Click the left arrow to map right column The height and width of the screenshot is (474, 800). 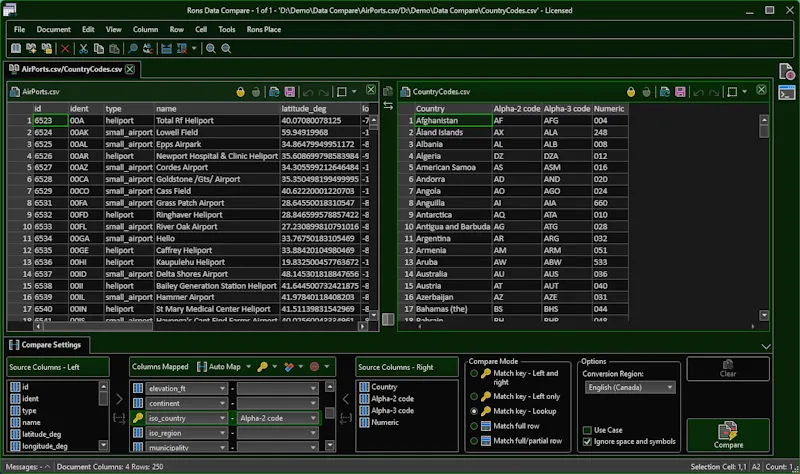(x=346, y=399)
